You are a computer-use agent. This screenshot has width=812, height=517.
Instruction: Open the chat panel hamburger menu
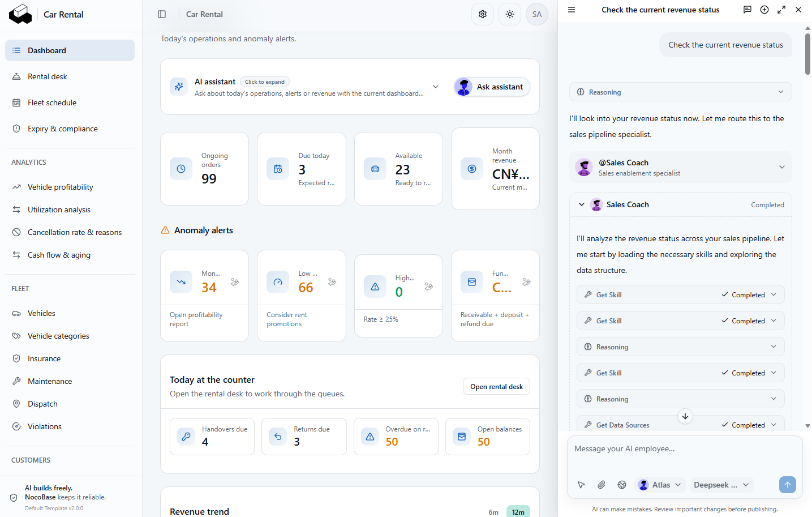(x=572, y=10)
